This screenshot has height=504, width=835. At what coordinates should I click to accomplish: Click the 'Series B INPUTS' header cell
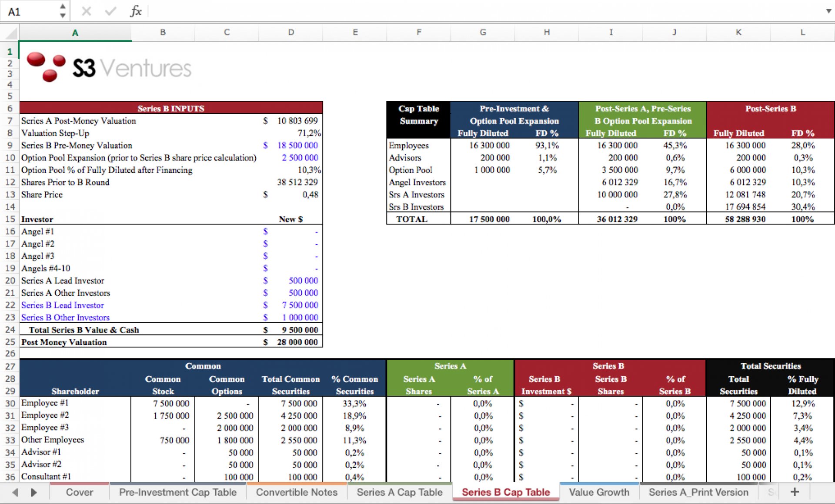point(171,108)
